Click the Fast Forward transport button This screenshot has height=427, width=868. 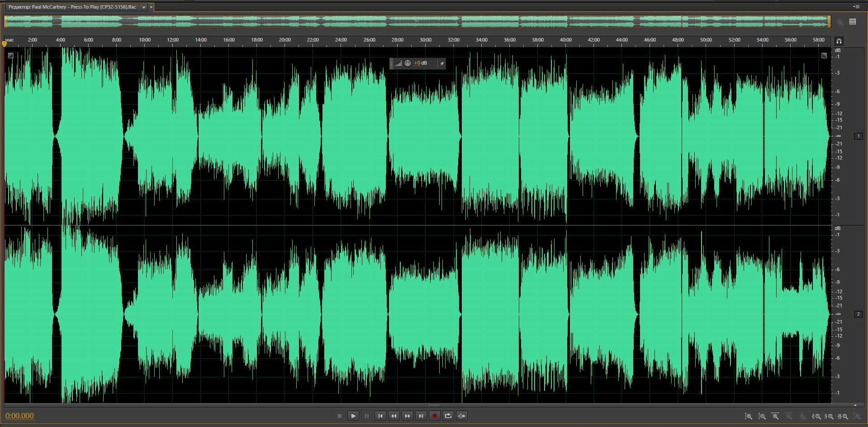[x=408, y=416]
